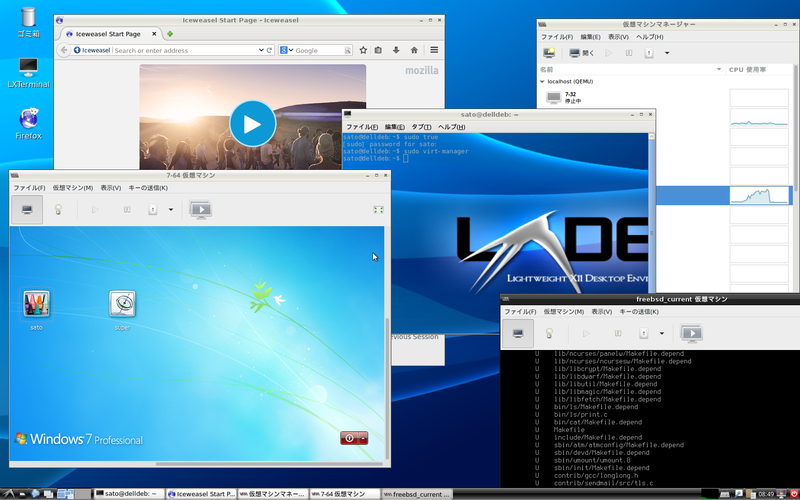Click the red Windows 7 shutdown button
The height and width of the screenshot is (500, 800).
[349, 438]
